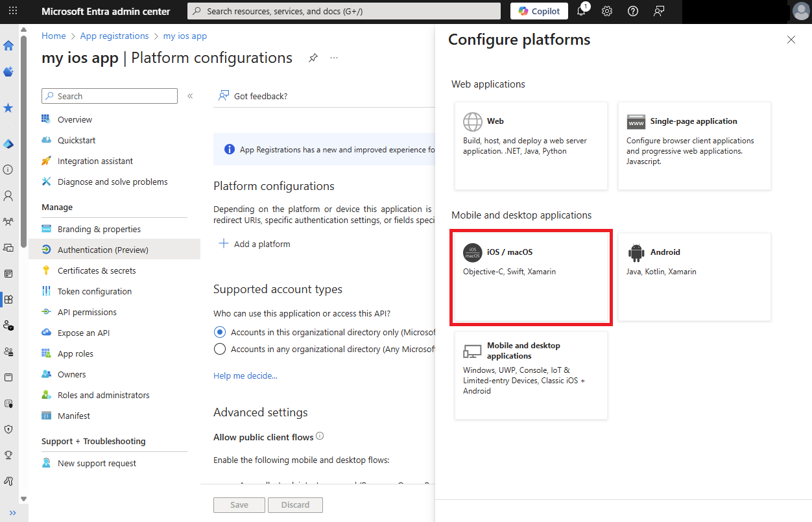Click the plus icon next to Add a platform
Viewport: 812px width, 522px height.
(x=224, y=244)
